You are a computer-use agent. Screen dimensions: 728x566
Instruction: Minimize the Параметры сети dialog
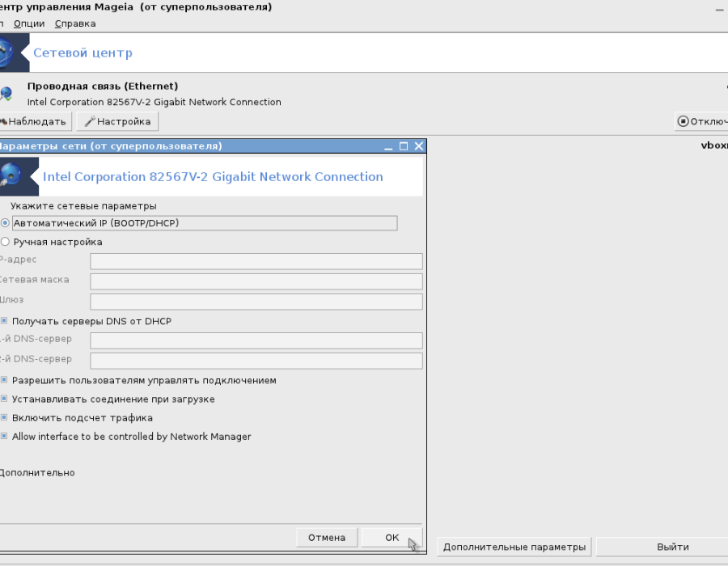388,146
